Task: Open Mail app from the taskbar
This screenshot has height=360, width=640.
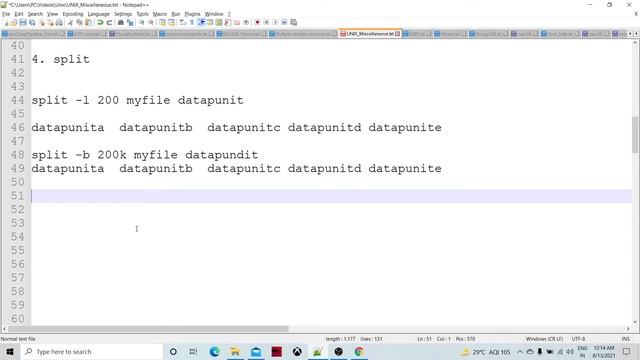Action: 256,351
